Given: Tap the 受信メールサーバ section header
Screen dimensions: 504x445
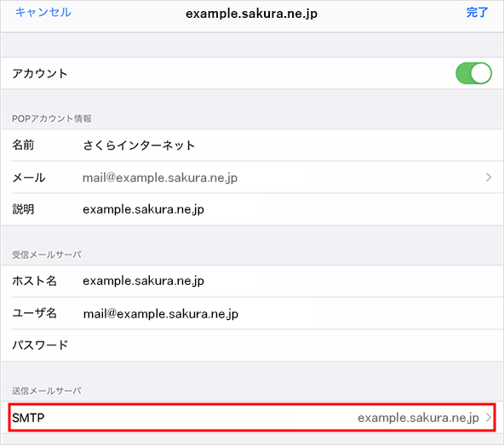Looking at the screenshot, I should 47,254.
